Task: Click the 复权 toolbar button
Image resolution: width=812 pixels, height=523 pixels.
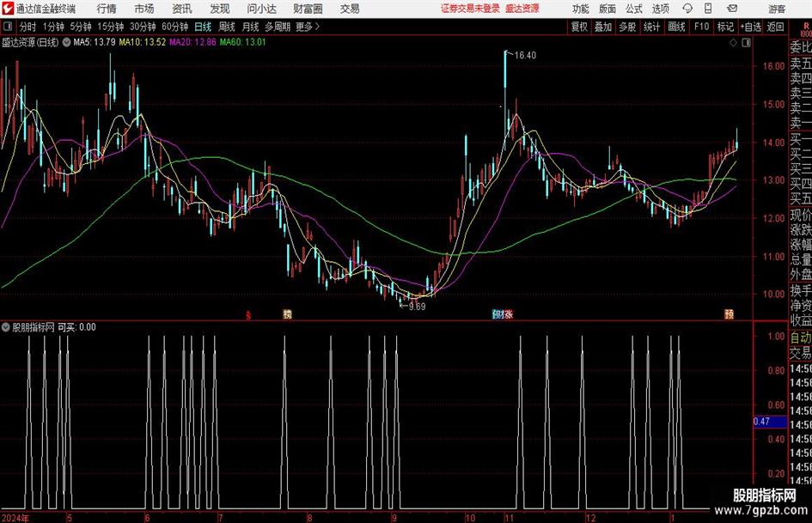Action: [x=579, y=27]
